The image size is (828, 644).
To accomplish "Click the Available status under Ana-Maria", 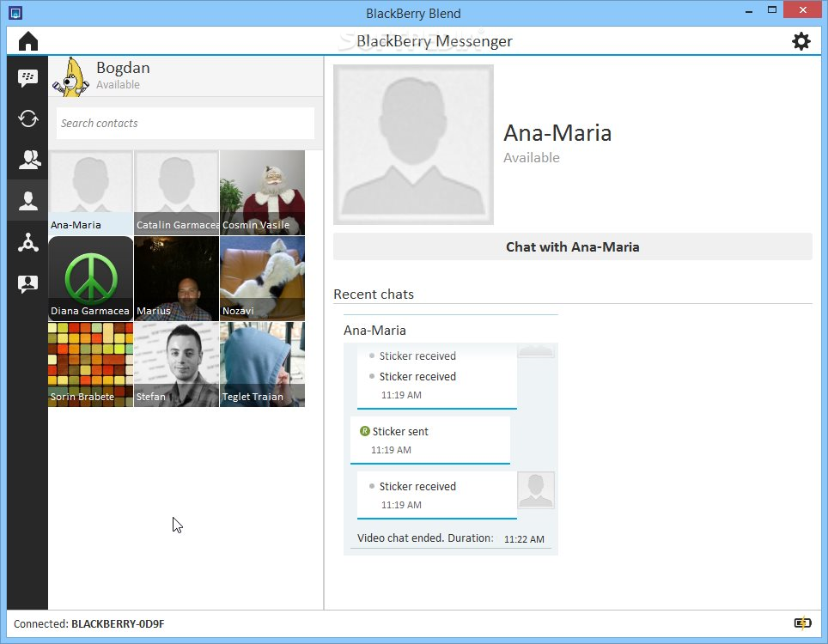I will coord(531,157).
